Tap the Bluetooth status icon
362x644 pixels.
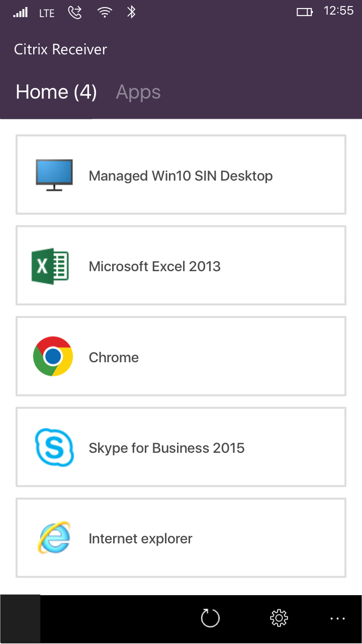pyautogui.click(x=131, y=12)
